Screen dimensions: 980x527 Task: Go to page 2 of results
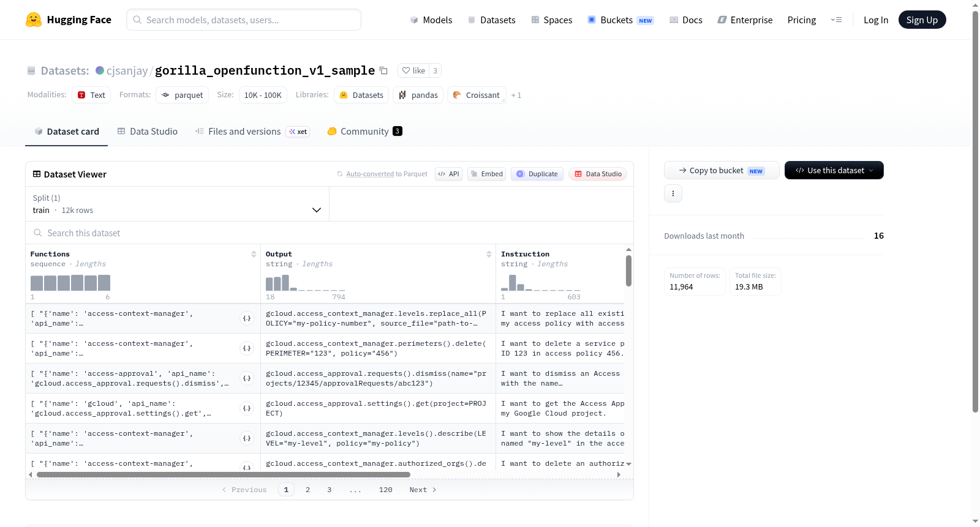(x=307, y=490)
